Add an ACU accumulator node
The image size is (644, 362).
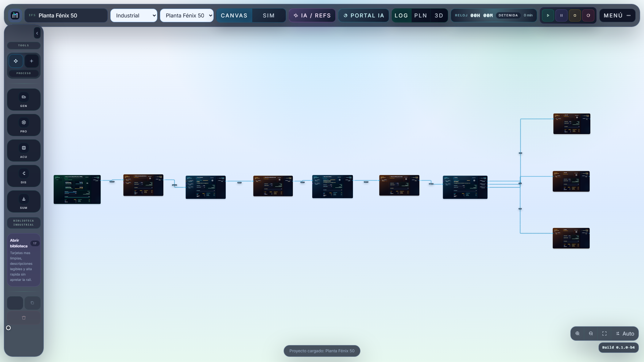point(23,150)
